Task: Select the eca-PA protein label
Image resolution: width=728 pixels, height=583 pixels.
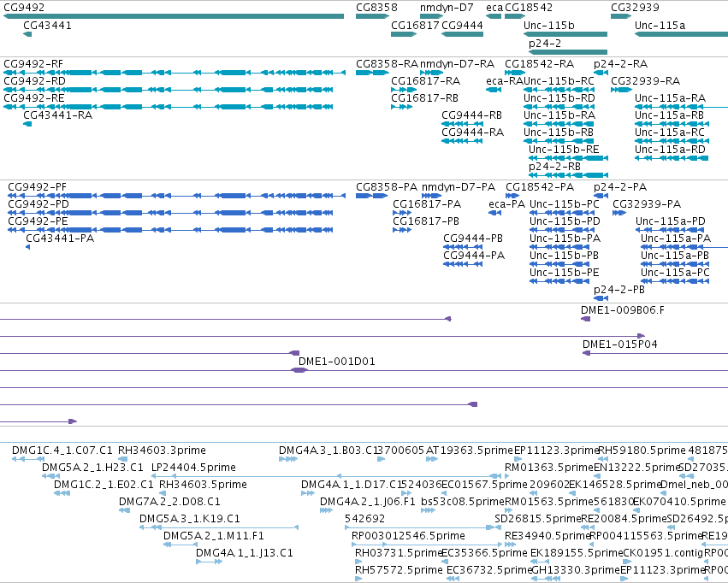Action: tap(507, 204)
